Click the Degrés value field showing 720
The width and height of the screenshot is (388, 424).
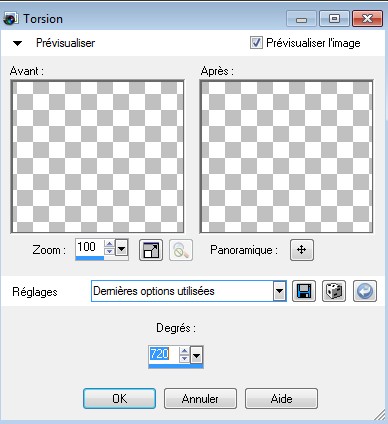pyautogui.click(x=164, y=354)
